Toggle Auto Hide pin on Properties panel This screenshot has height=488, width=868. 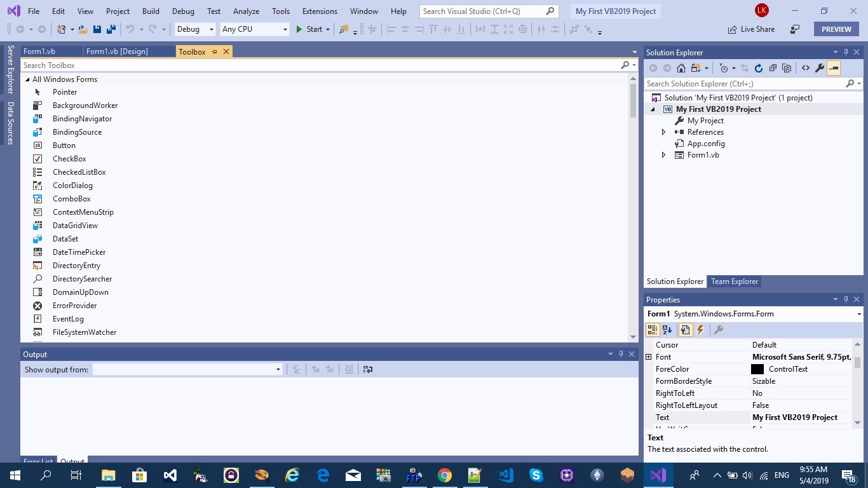pos(846,300)
